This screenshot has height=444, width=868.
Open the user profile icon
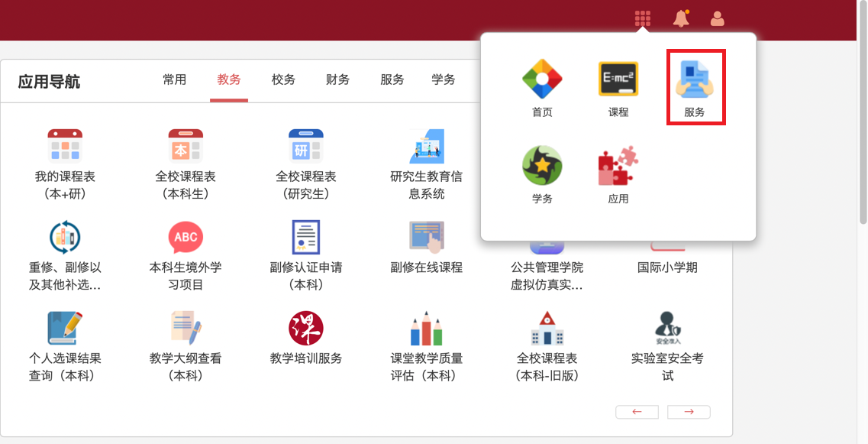pyautogui.click(x=717, y=18)
